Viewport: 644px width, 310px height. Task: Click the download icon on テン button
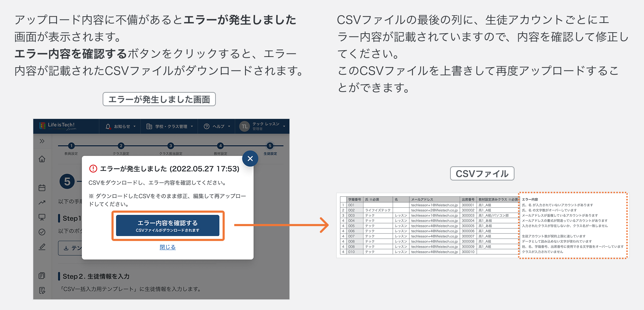[x=66, y=248]
